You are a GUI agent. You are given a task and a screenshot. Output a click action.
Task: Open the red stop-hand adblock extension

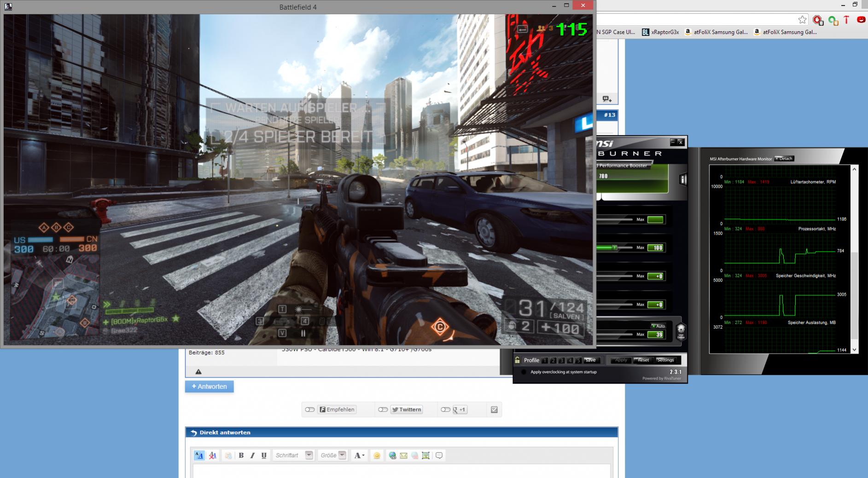click(x=818, y=20)
